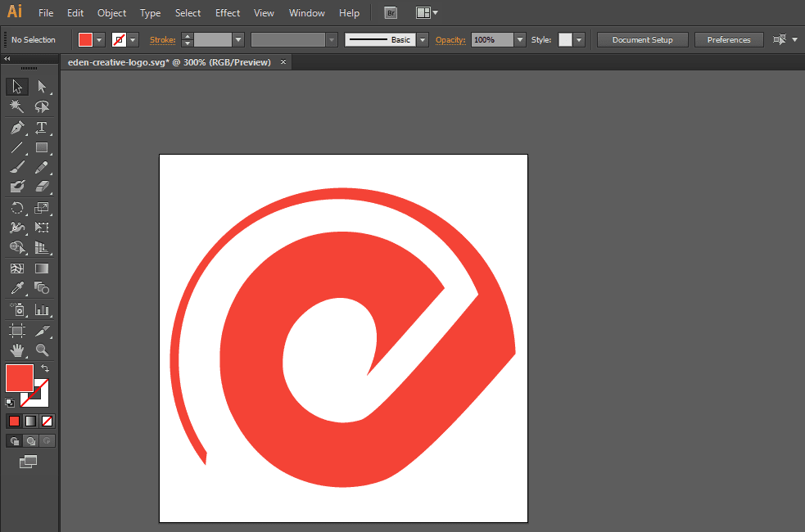Open the Opacity panel link

[x=450, y=39]
